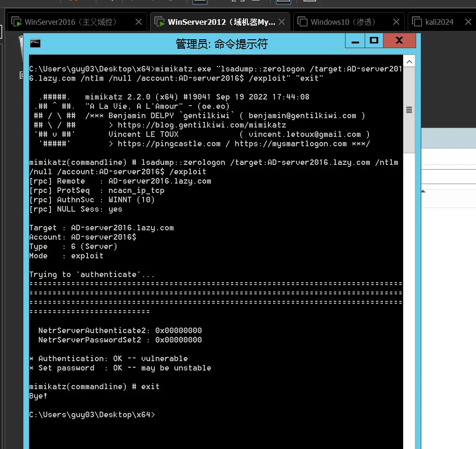Image resolution: width=476 pixels, height=449 pixels.
Task: Close the WinServer2012 tab
Action: pyautogui.click(x=281, y=22)
